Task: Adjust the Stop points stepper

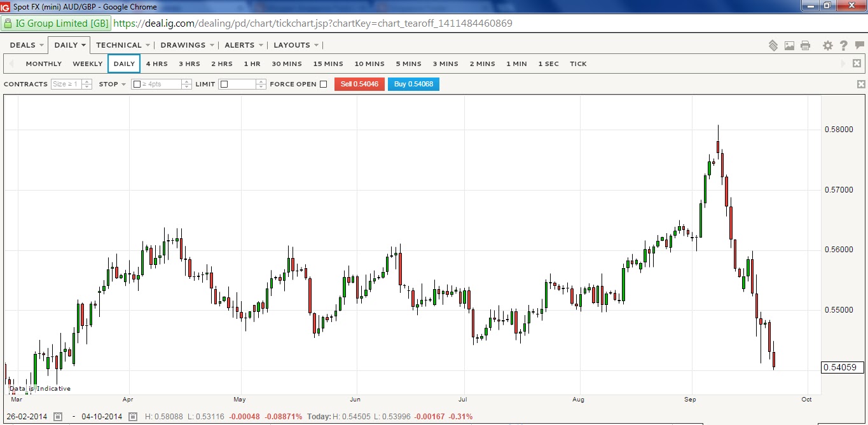Action: [186, 84]
